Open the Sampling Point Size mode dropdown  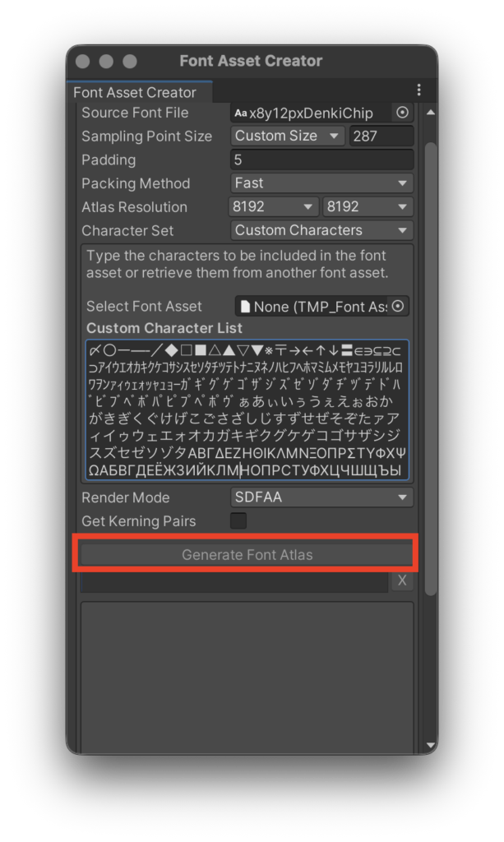287,136
